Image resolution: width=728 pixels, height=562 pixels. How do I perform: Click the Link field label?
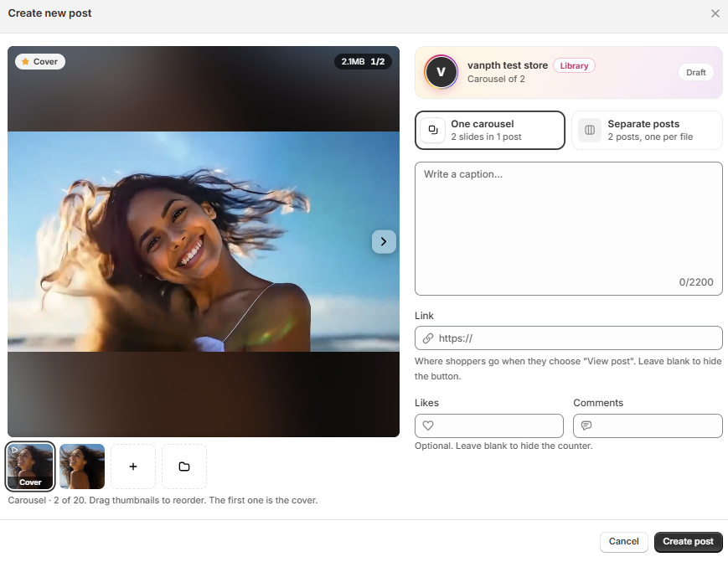(424, 316)
